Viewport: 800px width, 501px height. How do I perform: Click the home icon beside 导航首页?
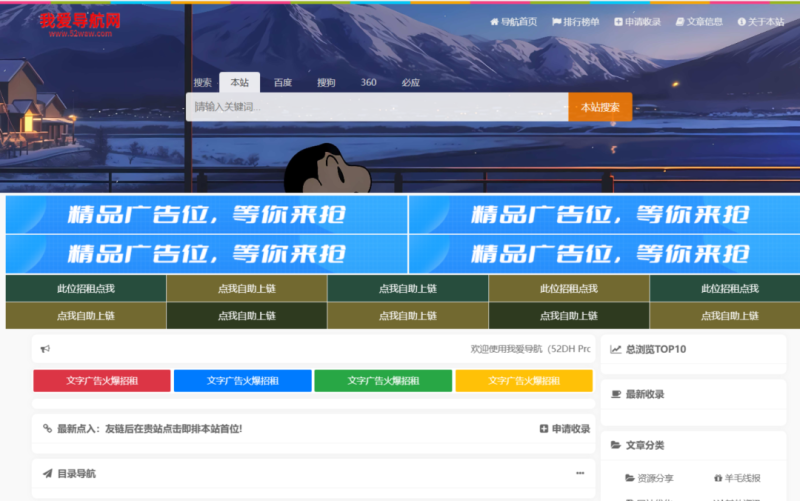494,21
